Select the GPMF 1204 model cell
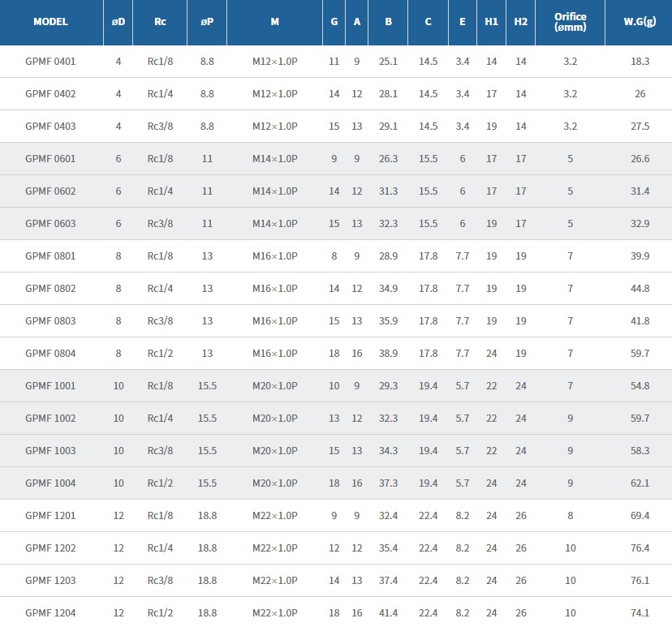Image resolution: width=672 pixels, height=627 pixels. pyautogui.click(x=50, y=613)
